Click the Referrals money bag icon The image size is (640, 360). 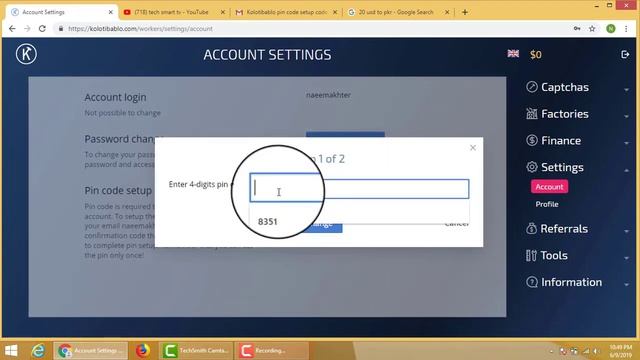[x=531, y=229]
